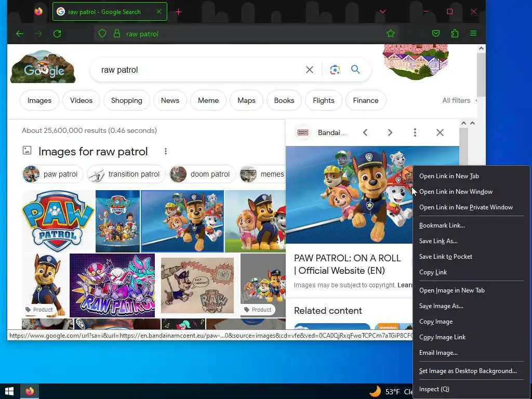Reload the page with the refresh icon
Viewport: 532px width, 399px height.
pyautogui.click(x=57, y=34)
